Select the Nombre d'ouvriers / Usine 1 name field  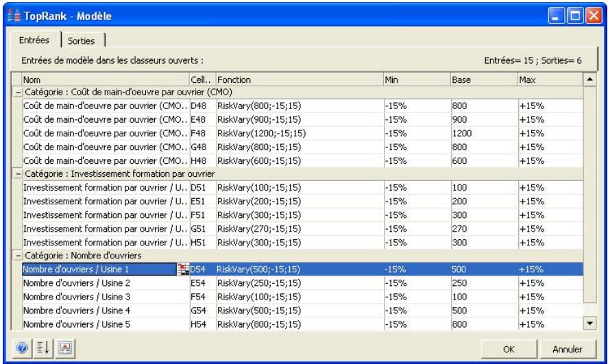pyautogui.click(x=99, y=269)
